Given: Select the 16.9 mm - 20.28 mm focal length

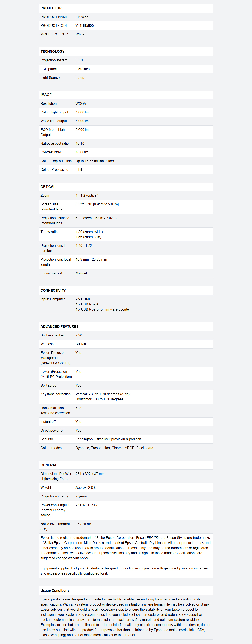Looking at the screenshot, I should (91, 260).
